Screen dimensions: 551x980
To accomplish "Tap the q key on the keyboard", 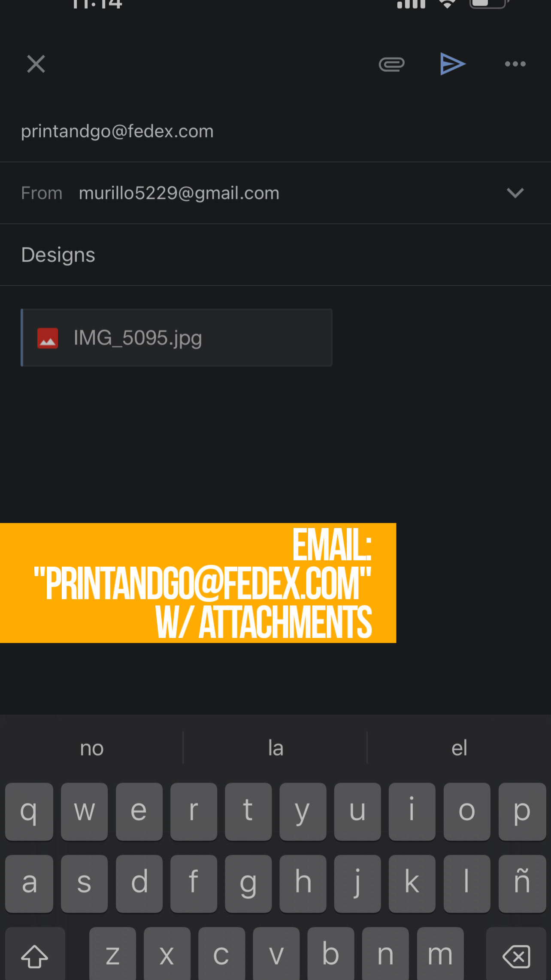I will [x=29, y=811].
